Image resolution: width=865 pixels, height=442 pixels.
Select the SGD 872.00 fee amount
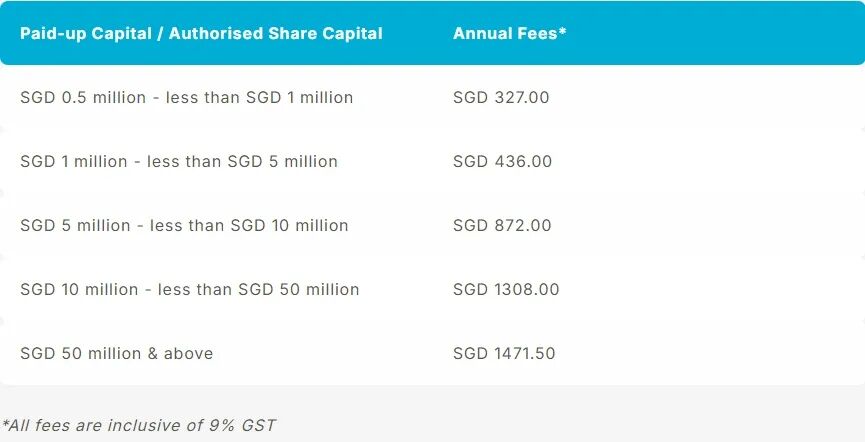(502, 225)
